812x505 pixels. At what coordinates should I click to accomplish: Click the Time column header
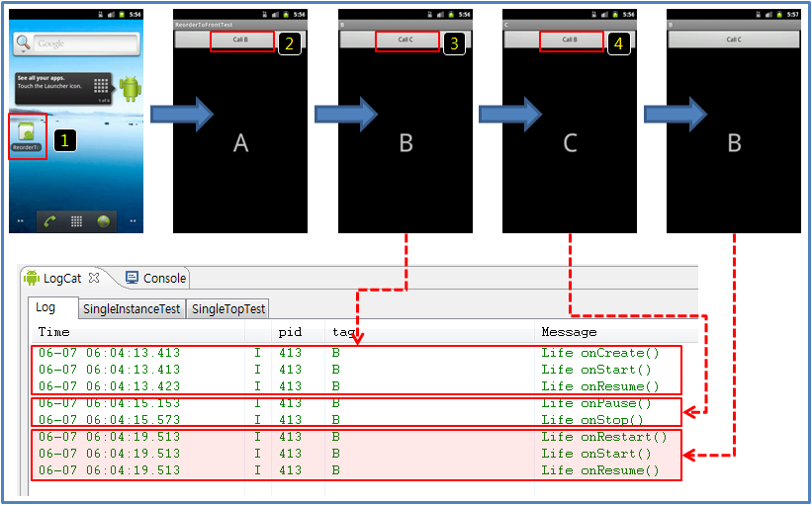138,332
